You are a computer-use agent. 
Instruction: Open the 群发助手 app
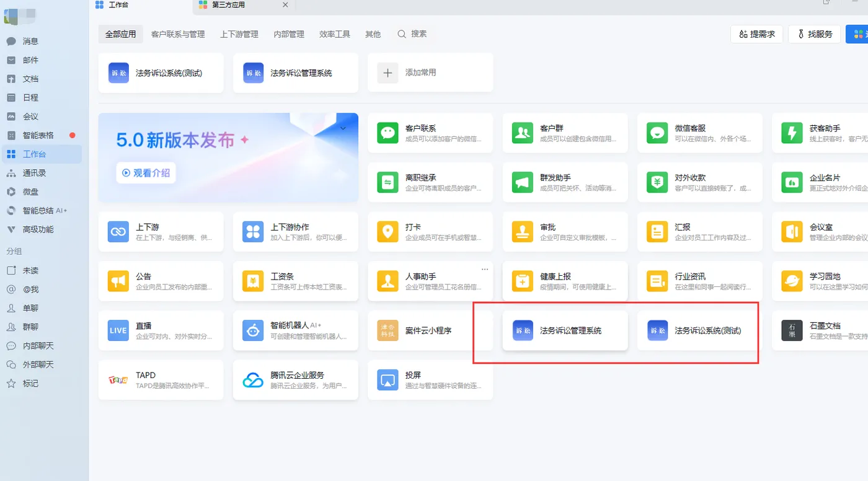(x=565, y=182)
